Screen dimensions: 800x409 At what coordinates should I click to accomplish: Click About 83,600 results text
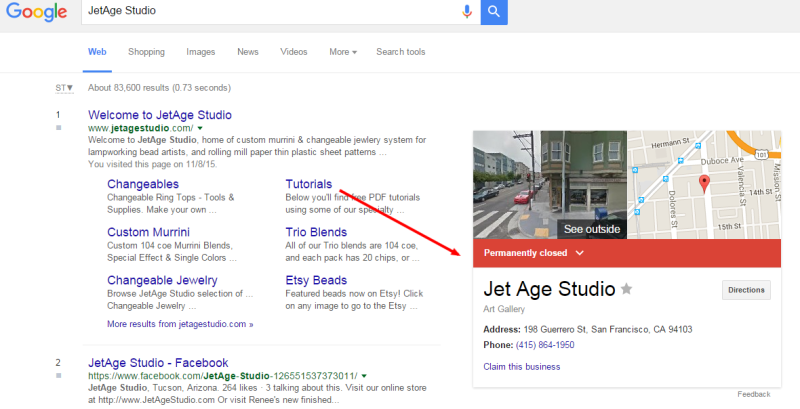[159, 88]
